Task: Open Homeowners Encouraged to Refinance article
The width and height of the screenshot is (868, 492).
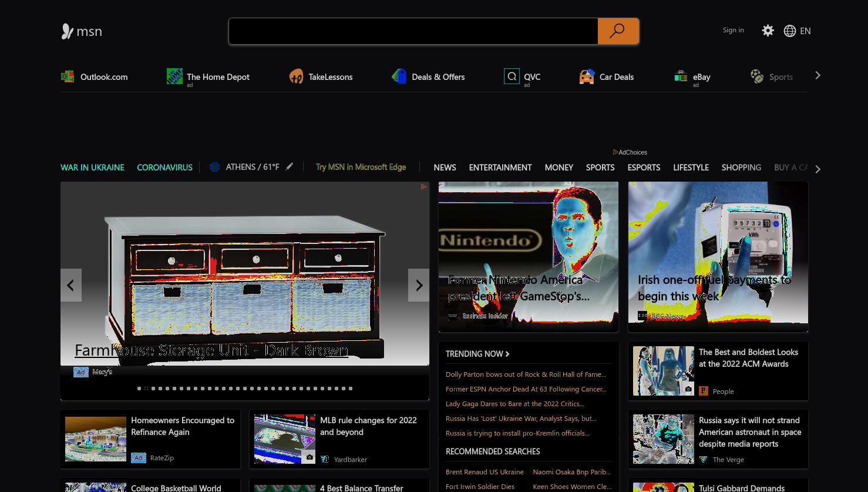Action: pos(183,426)
